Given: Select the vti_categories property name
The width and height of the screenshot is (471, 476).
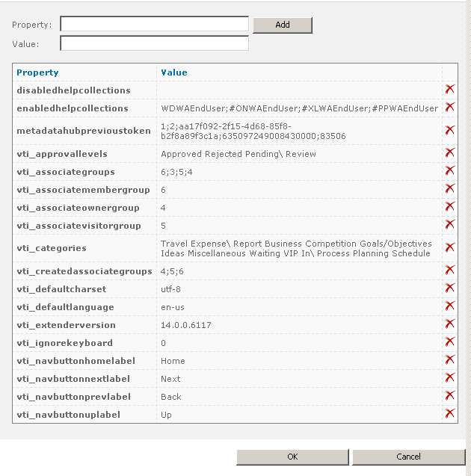Looking at the screenshot, I should click(52, 248).
